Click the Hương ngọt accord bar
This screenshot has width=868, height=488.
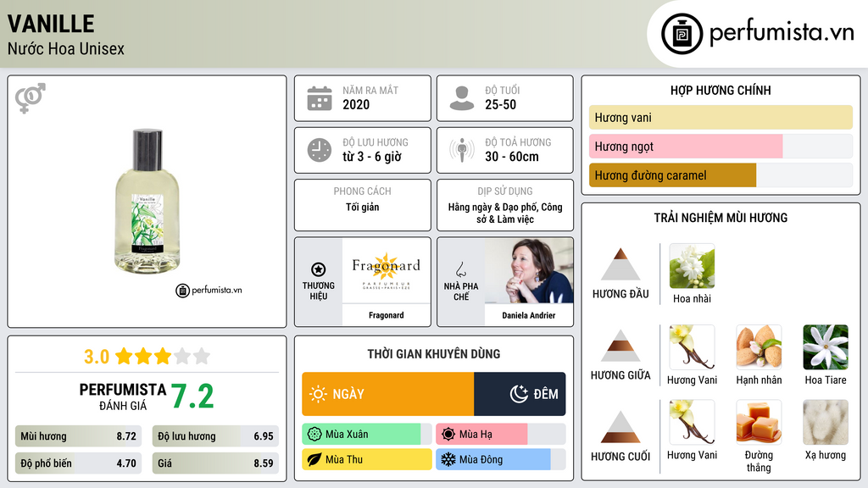[721, 146]
